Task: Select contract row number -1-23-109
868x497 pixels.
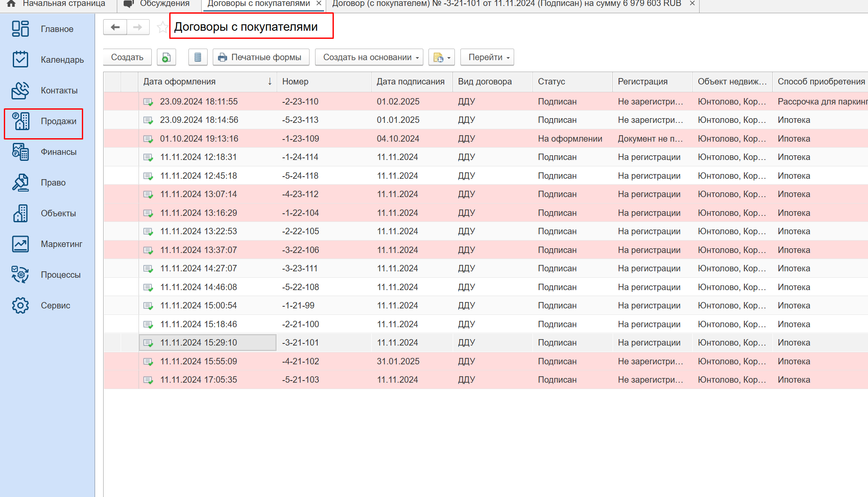Action: (300, 139)
